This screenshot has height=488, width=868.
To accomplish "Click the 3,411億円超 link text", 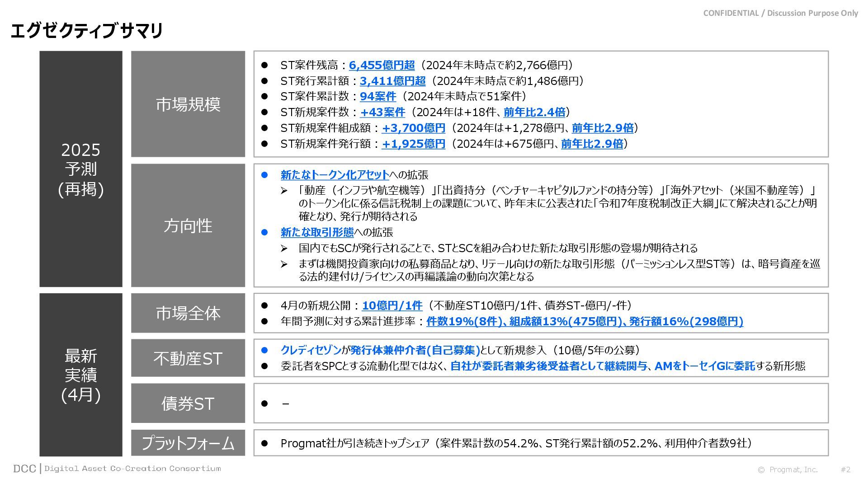I will click(392, 81).
